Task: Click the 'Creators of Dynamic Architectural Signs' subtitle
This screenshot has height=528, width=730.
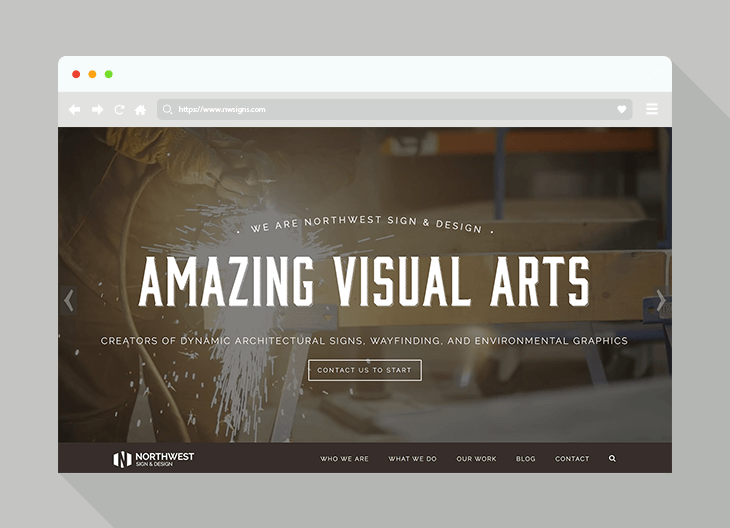Action: [365, 341]
